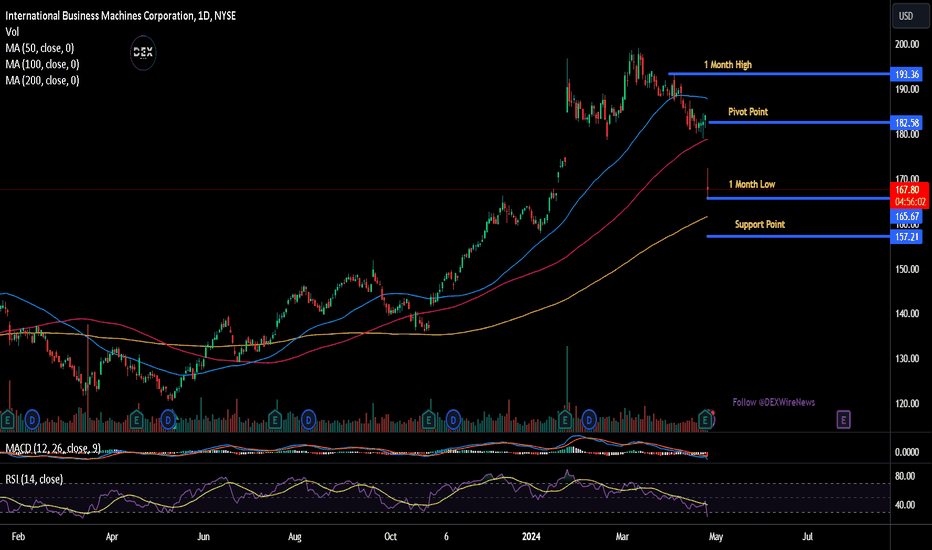Image resolution: width=932 pixels, height=550 pixels.
Task: Click the Jul label on the time axis
Action: tap(807, 536)
